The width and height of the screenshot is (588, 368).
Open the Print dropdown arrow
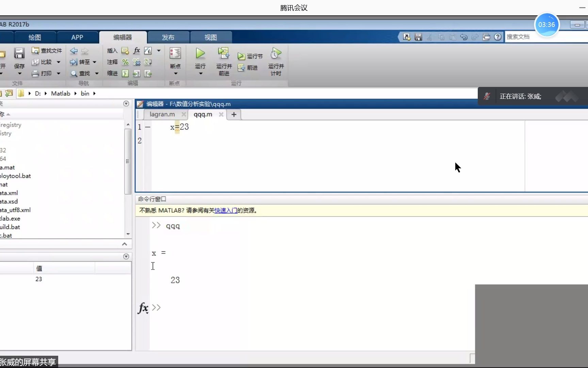[x=59, y=73]
